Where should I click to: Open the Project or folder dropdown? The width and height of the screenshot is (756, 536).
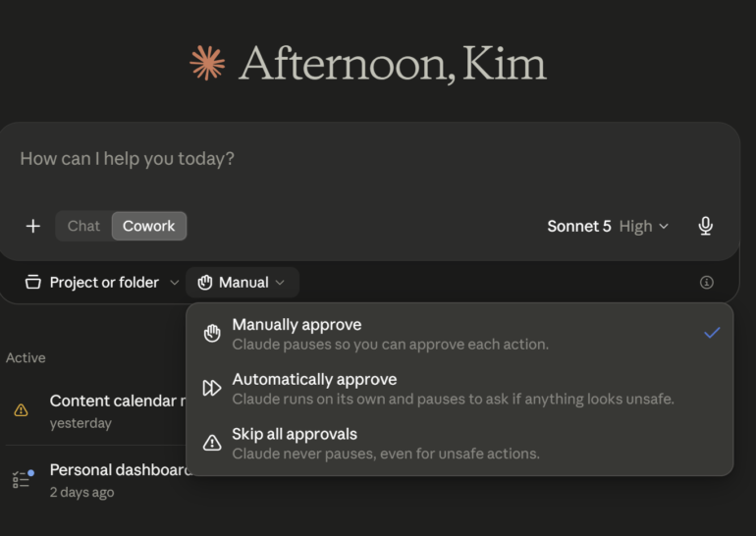point(102,283)
